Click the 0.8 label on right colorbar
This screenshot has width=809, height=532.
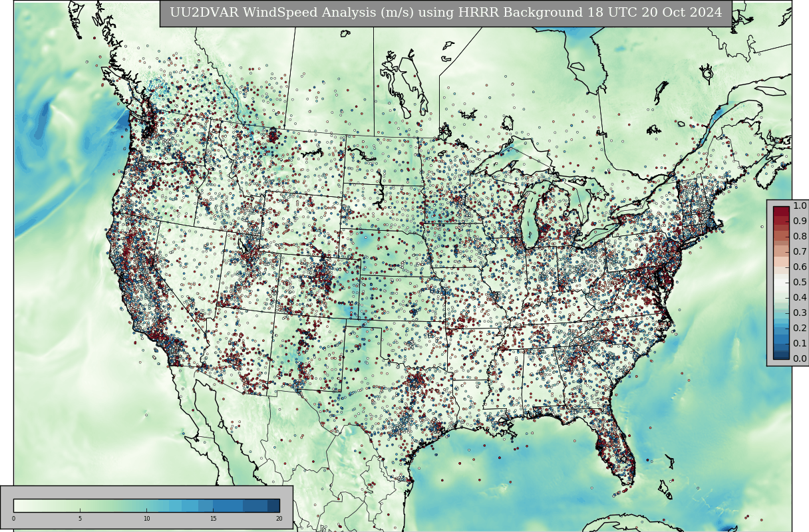click(800, 237)
